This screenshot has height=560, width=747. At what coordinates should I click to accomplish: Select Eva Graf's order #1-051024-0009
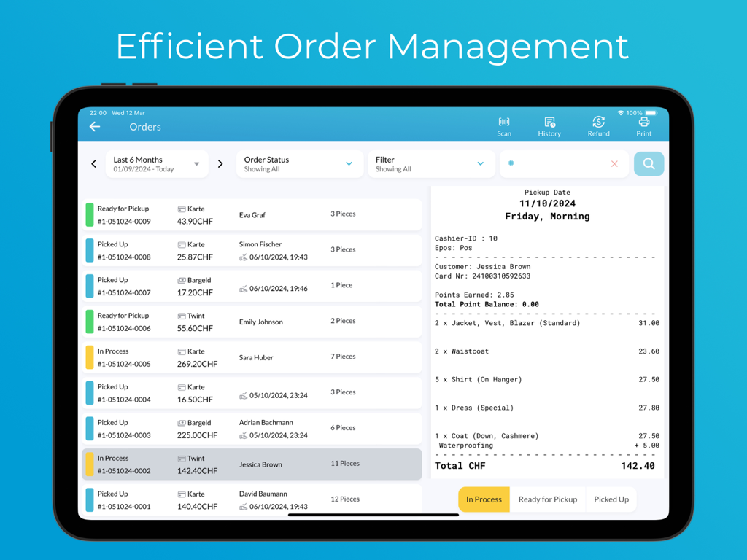[x=252, y=215]
